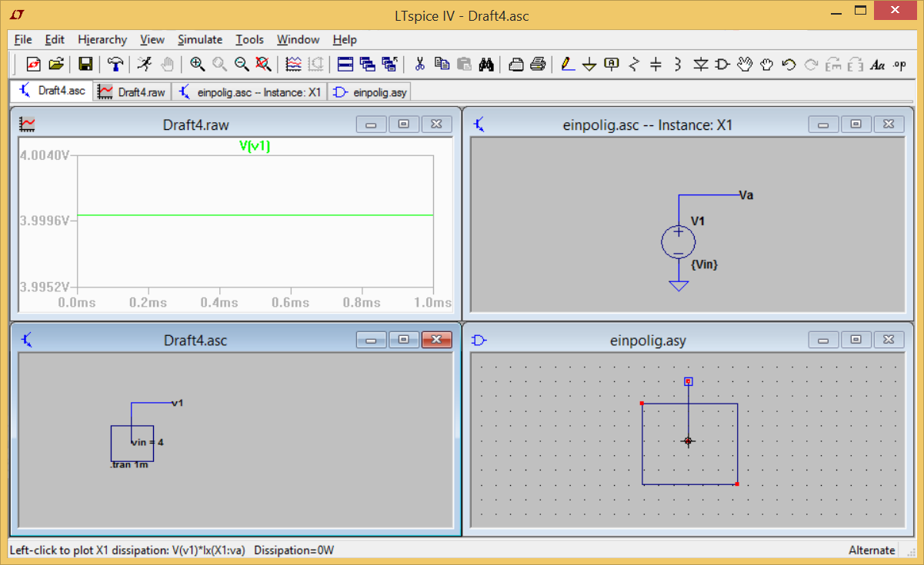Select the Text Aa tool

(877, 65)
